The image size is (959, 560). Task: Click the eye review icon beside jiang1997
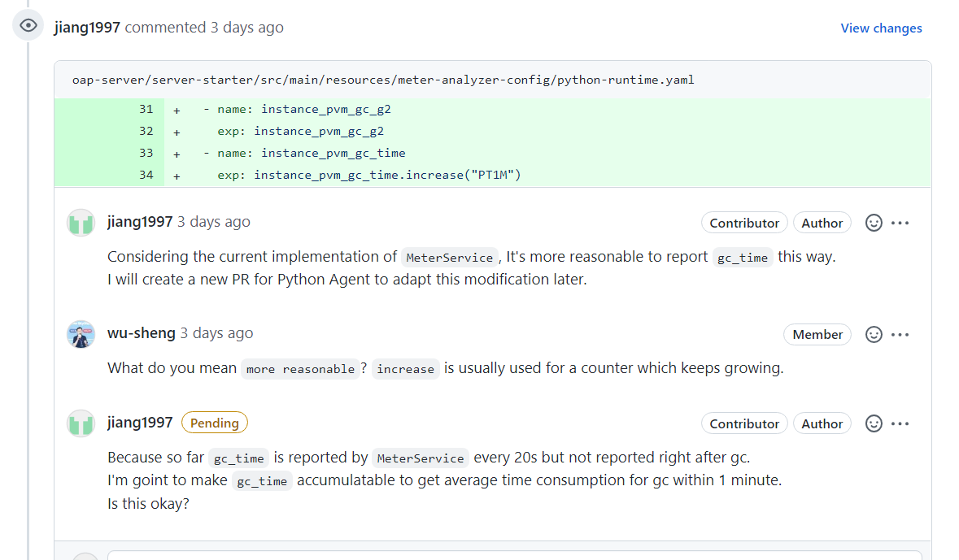point(28,26)
